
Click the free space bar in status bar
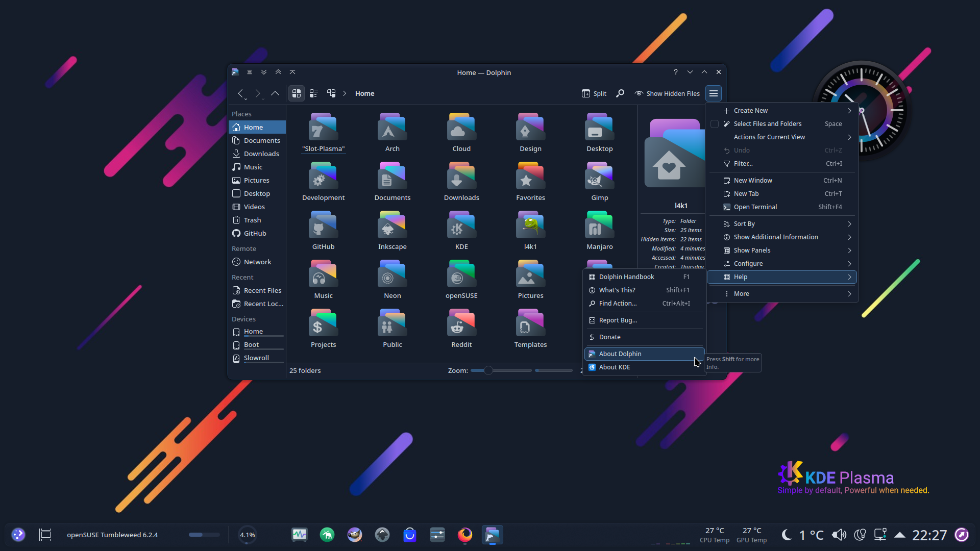pyautogui.click(x=553, y=370)
